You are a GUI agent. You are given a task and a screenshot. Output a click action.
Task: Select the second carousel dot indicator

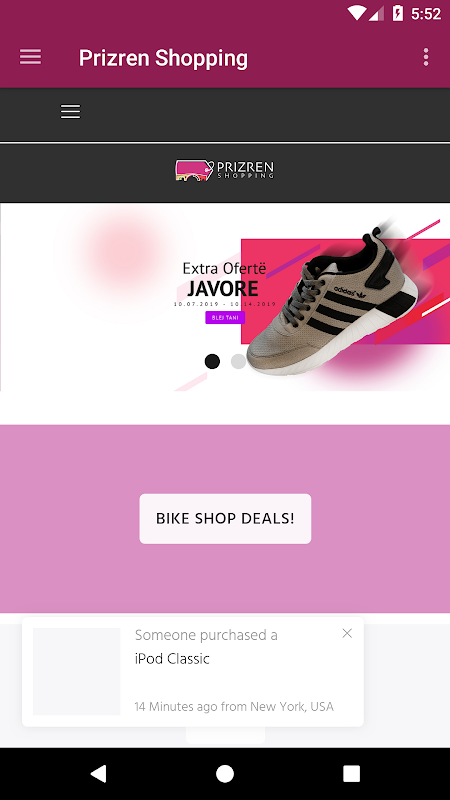238,361
